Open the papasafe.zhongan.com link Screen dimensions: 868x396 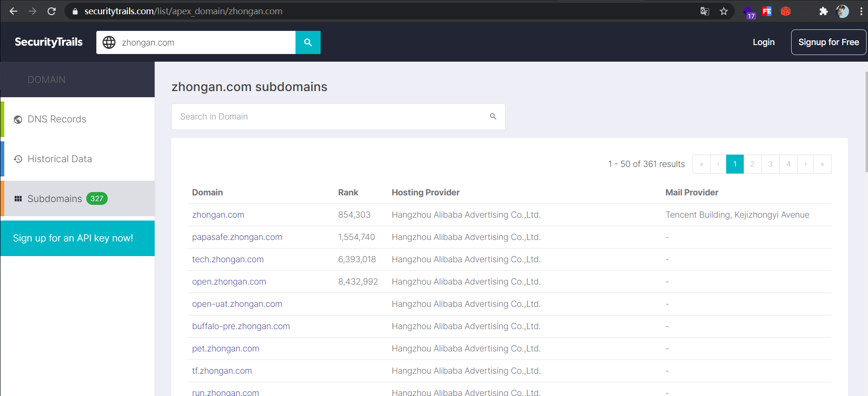pyautogui.click(x=237, y=237)
